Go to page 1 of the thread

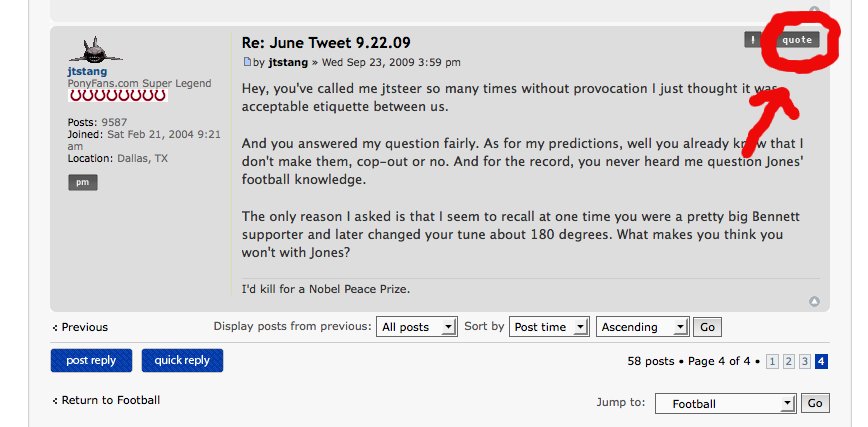pos(772,362)
